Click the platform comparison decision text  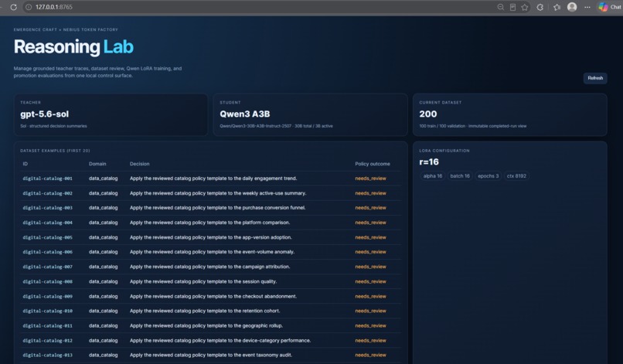[x=209, y=223]
